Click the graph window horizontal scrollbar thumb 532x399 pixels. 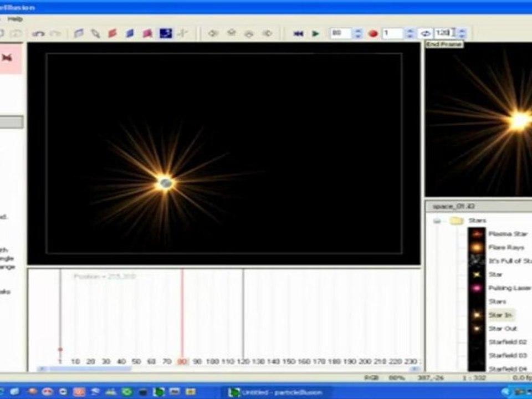(90, 369)
